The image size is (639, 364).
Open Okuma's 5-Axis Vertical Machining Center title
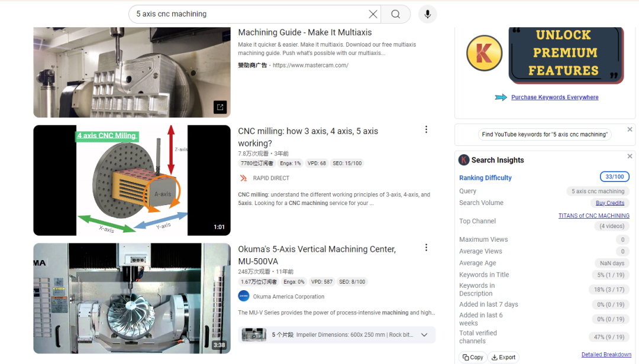coord(317,255)
